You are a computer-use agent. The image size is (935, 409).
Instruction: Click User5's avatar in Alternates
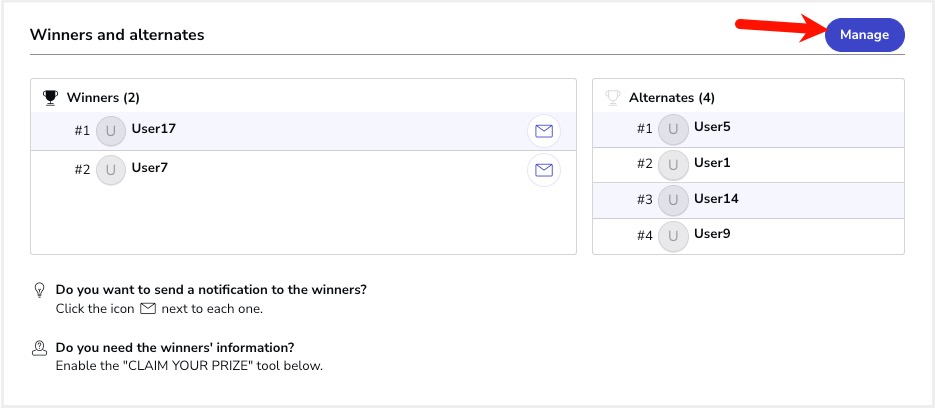tap(673, 129)
